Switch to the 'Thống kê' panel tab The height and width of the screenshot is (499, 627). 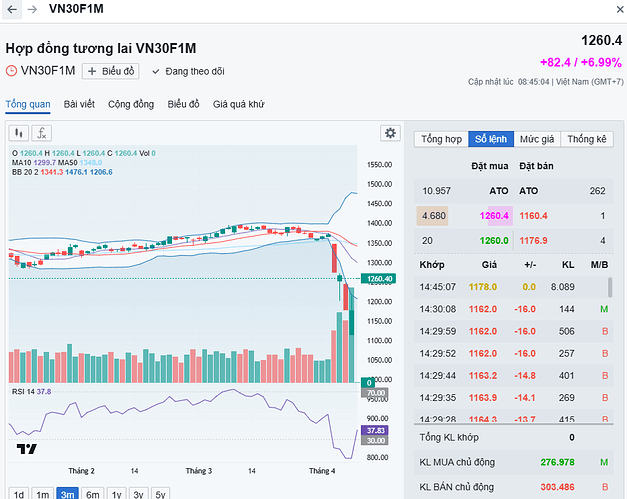587,139
